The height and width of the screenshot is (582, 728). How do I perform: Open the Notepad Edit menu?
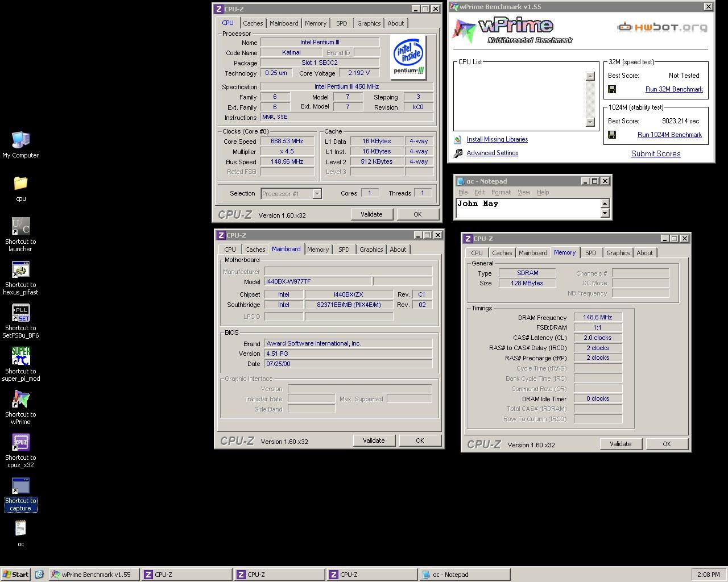(x=479, y=192)
